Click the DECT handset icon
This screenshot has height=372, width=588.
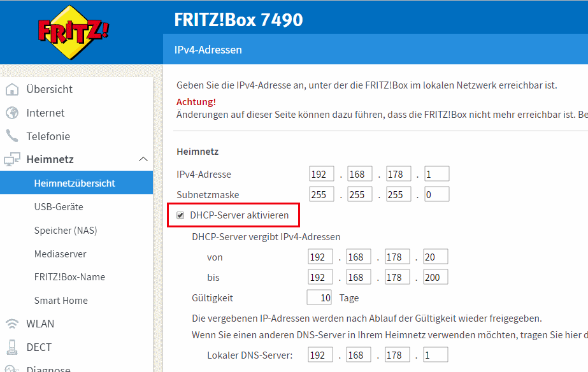coord(12,347)
